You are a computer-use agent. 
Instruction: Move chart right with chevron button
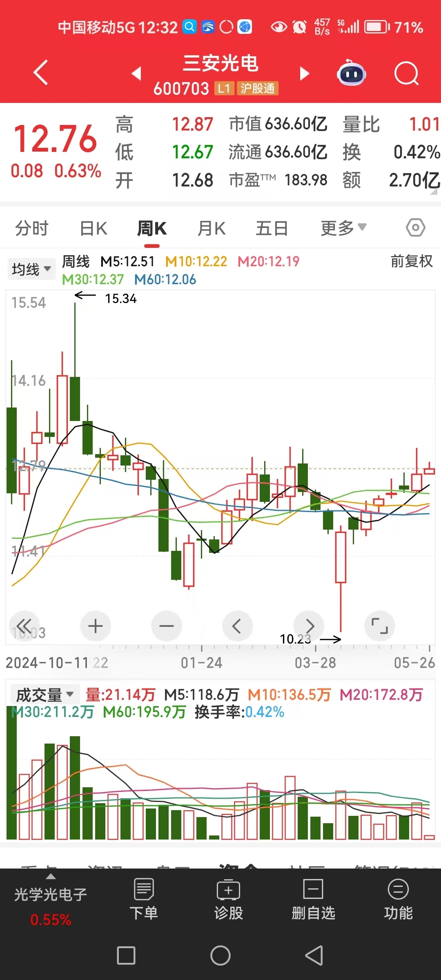(x=309, y=626)
